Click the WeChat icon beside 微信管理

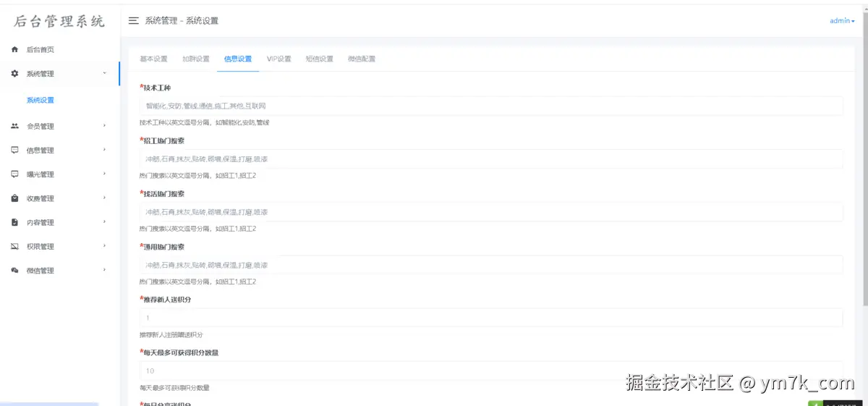(x=14, y=271)
